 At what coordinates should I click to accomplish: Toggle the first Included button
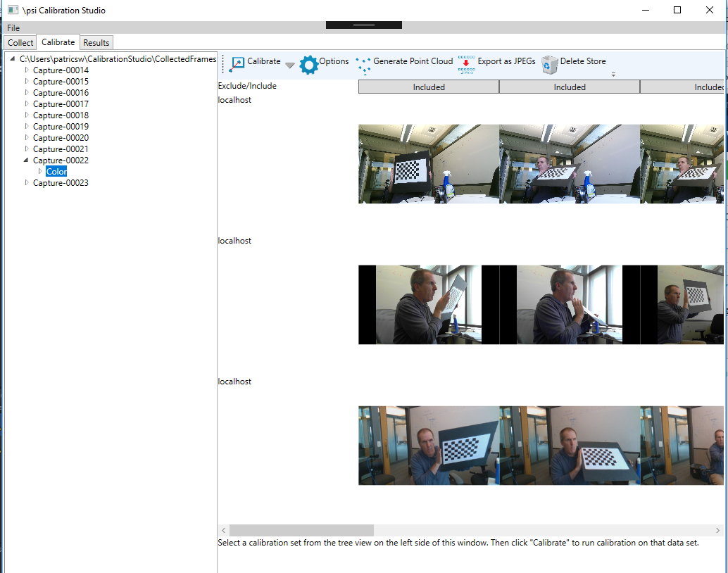(x=429, y=87)
